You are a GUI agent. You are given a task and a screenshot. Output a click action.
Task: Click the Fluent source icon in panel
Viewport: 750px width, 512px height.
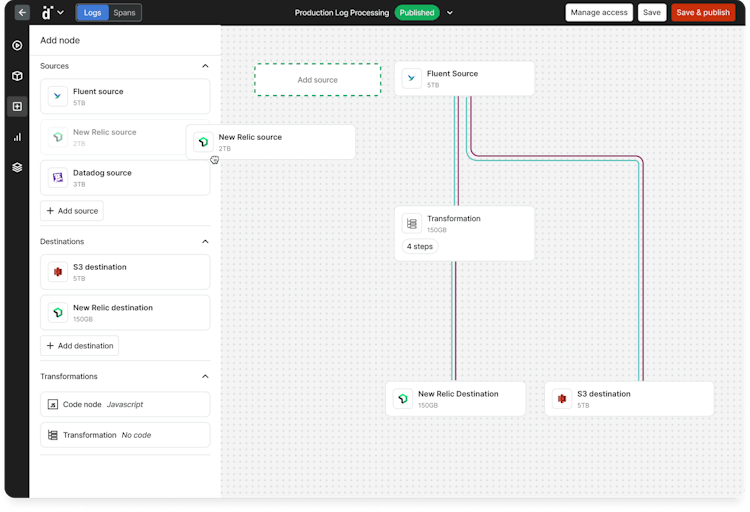point(58,96)
